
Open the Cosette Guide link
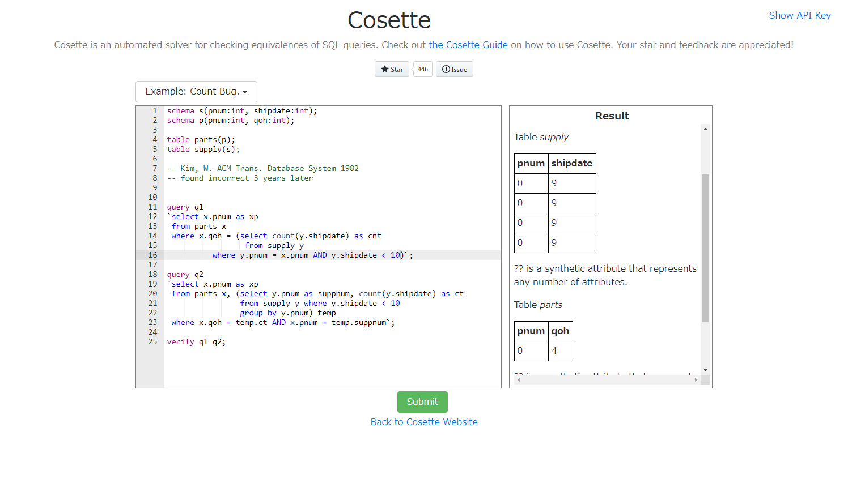coord(468,45)
